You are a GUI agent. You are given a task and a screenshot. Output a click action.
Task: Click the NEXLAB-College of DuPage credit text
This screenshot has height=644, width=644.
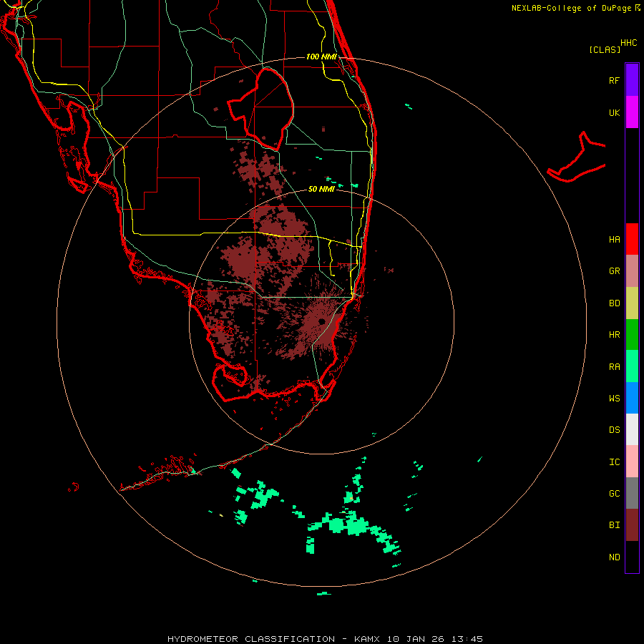(x=571, y=8)
